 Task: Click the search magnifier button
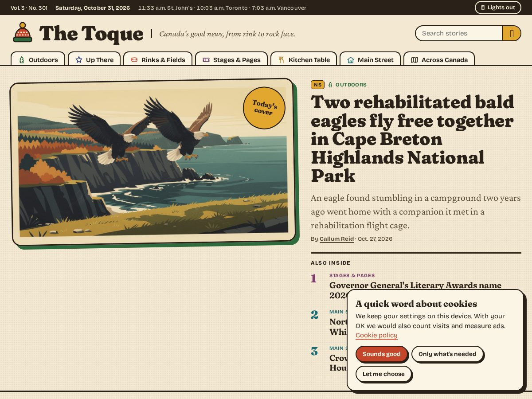coord(512,33)
